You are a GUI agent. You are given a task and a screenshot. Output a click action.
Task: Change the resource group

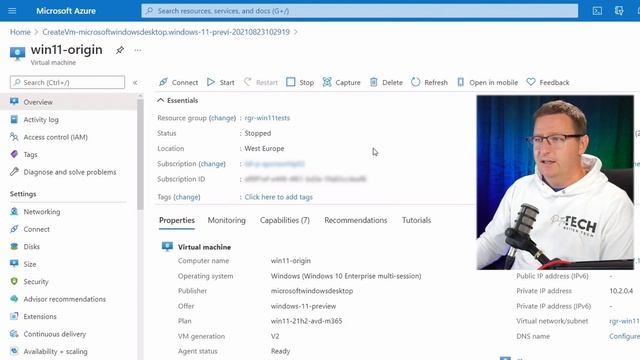[x=222, y=118]
